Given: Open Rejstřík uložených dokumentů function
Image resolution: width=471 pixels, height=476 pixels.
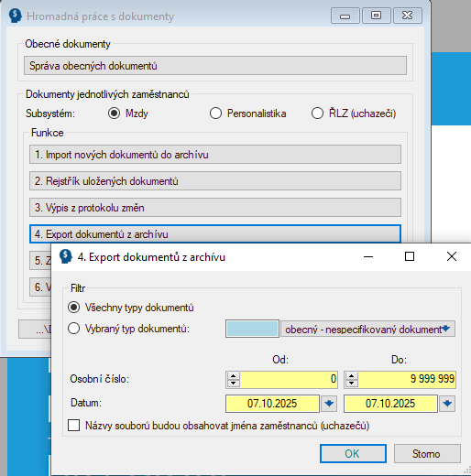Looking at the screenshot, I should point(215,181).
